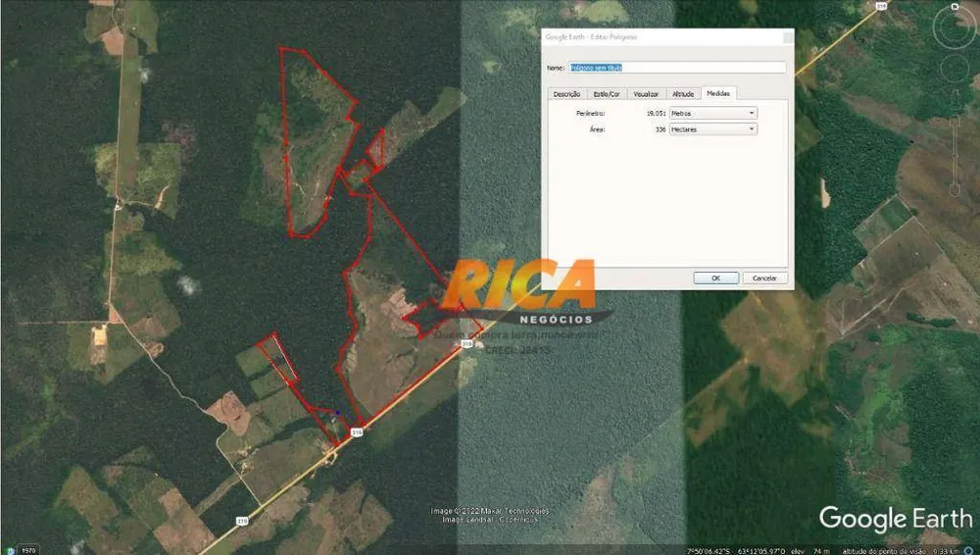Click the 319 road shield at bottom left
This screenshot has width=980, height=555.
242,521
